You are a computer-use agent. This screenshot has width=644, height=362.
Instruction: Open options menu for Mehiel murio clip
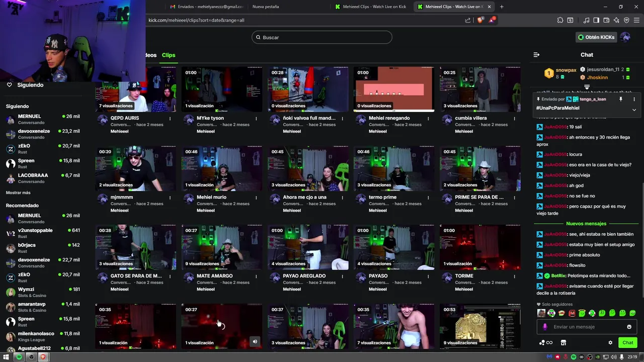tap(256, 198)
